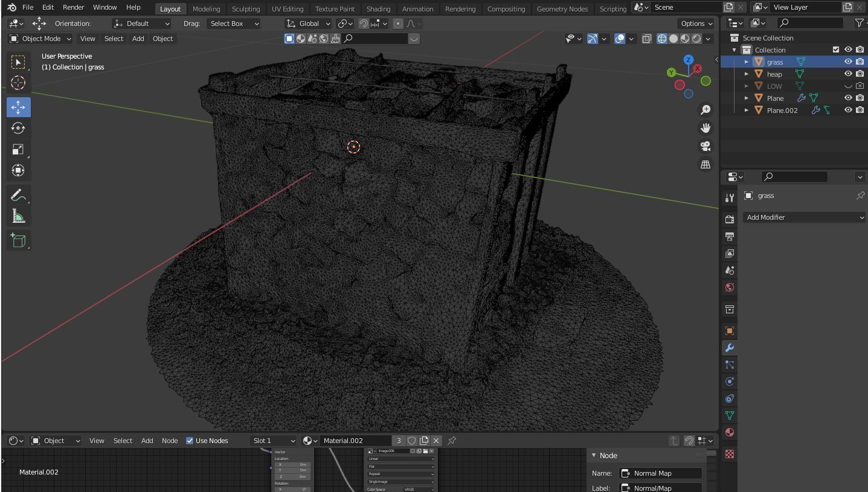Toggle snapping magnet in header
The height and width of the screenshot is (492, 868).
(x=364, y=24)
